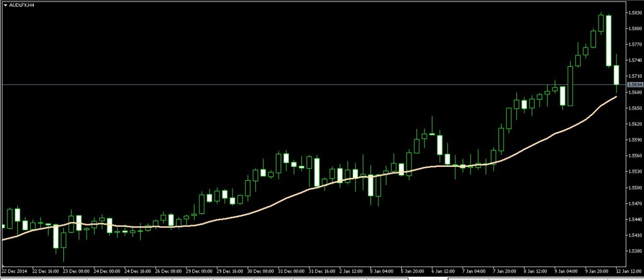This screenshot has height=280, width=644.
Task: Click the chart menu triangle beside AUDLFX,H4
Action: pos(5,5)
